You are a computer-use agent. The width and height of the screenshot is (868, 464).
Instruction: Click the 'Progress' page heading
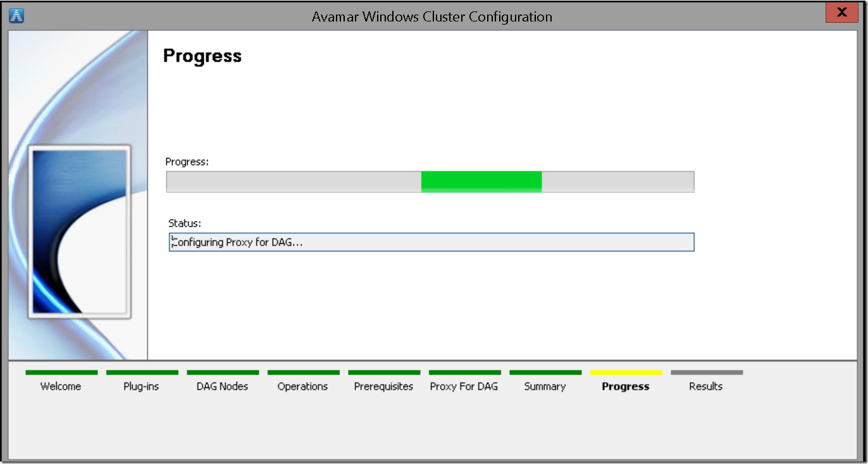[x=202, y=56]
